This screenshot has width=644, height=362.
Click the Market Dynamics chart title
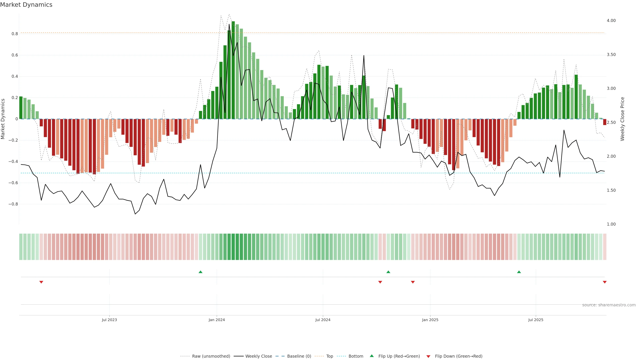tap(26, 5)
